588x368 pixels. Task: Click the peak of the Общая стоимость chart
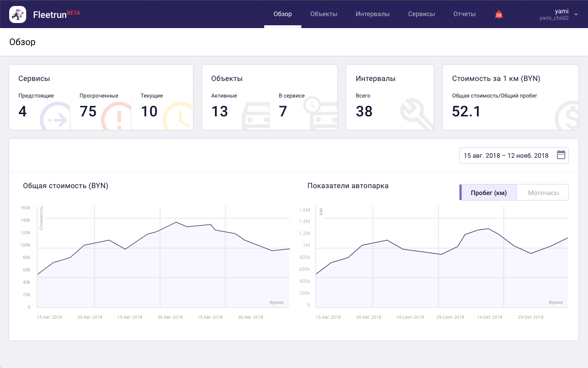point(176,222)
